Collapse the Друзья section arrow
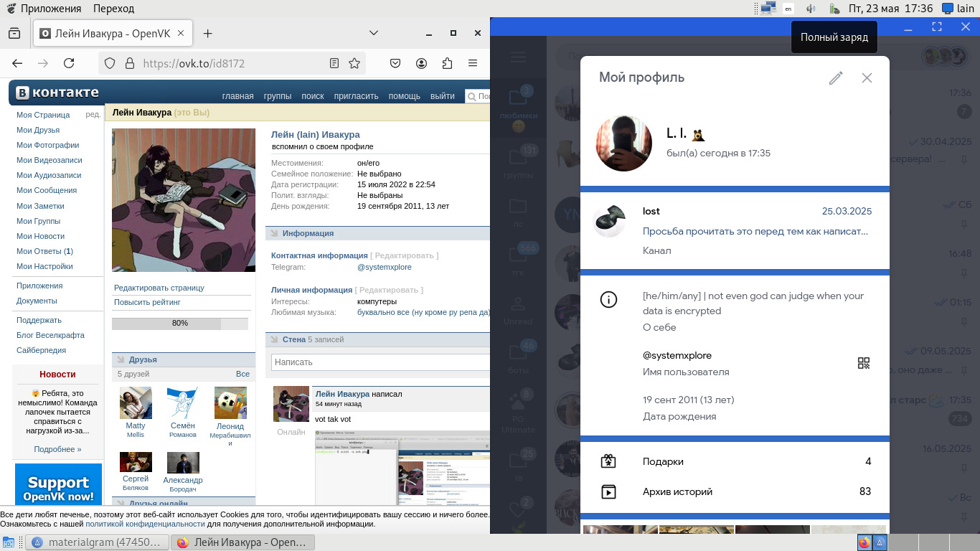 [121, 359]
